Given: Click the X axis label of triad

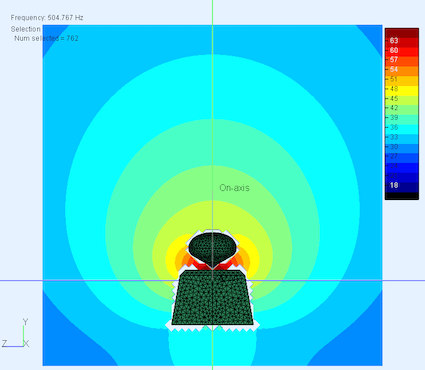Looking at the screenshot, I should [26, 344].
